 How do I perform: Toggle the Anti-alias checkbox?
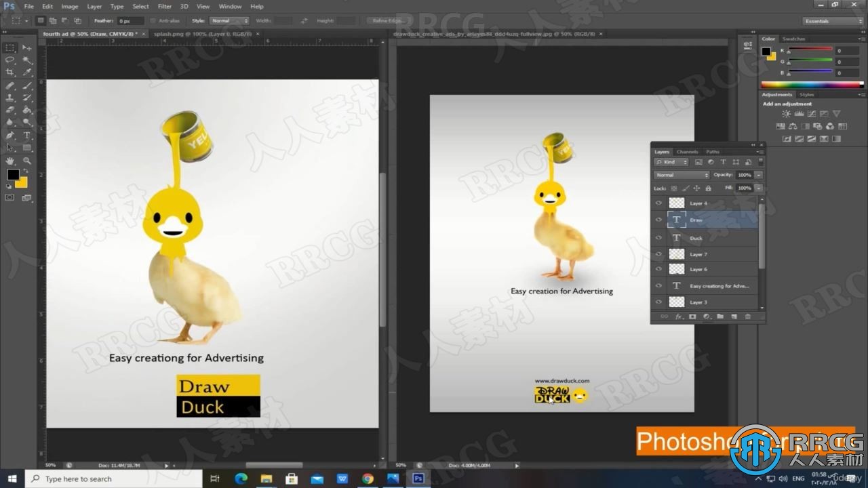click(x=153, y=21)
